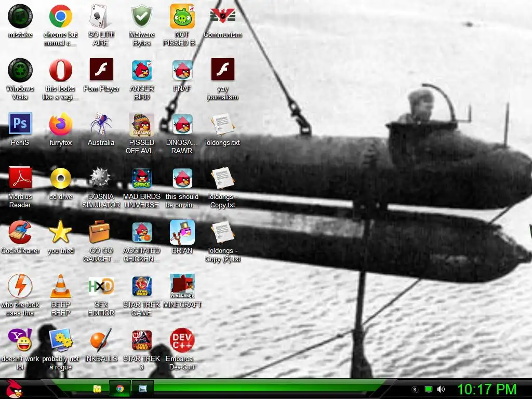Select the 'SO LIT!!! AIRE' card icon
Viewport: 532px width, 399px height.
point(101,16)
